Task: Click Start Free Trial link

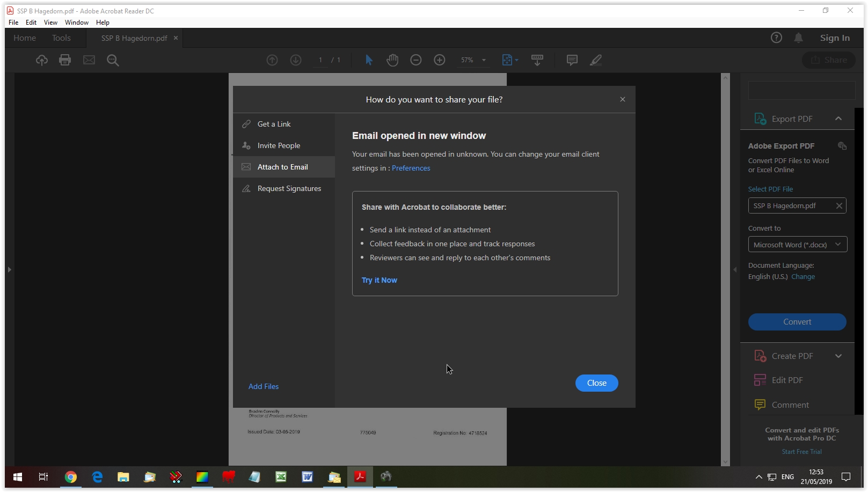Action: (x=802, y=452)
